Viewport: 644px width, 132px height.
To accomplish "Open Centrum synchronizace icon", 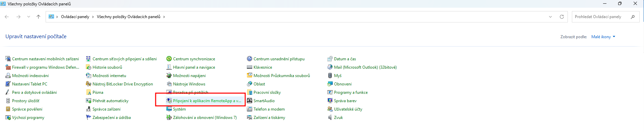I will 169,59.
